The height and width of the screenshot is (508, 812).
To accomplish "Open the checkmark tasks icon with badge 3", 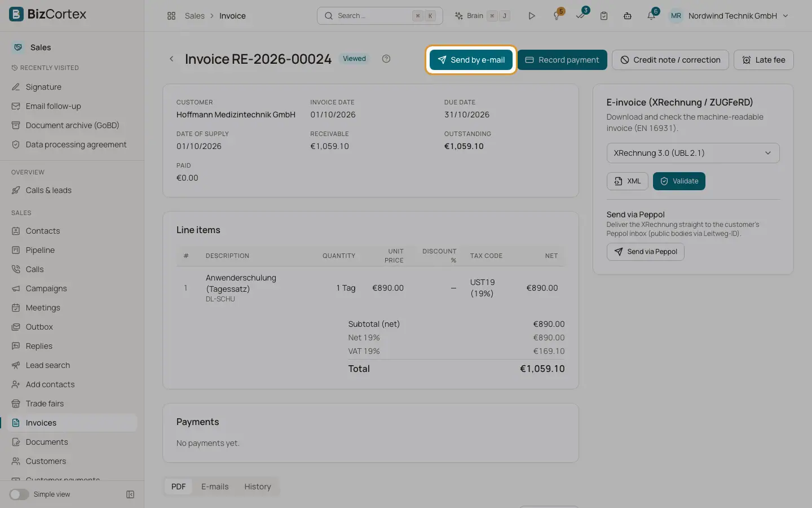I will (x=580, y=16).
